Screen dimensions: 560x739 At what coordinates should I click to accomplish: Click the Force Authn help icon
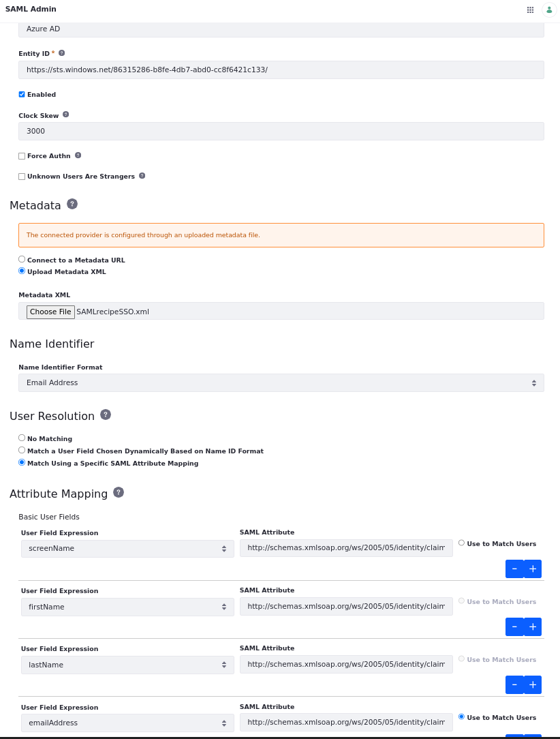pos(78,155)
